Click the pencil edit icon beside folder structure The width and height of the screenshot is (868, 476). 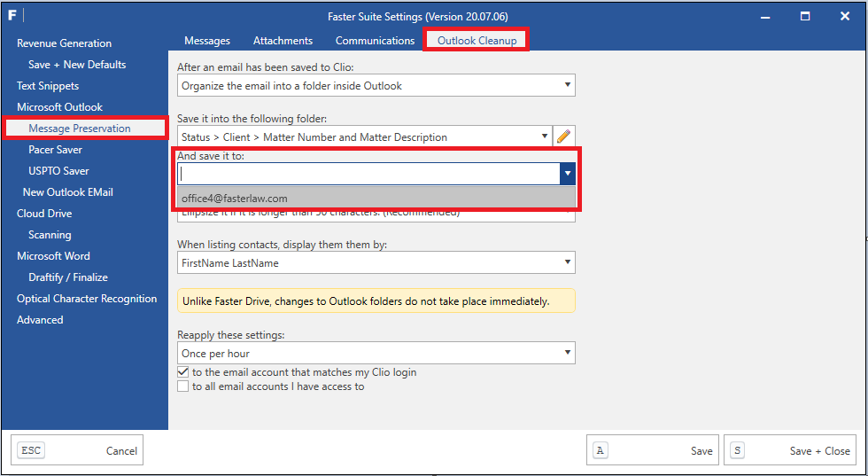click(564, 137)
